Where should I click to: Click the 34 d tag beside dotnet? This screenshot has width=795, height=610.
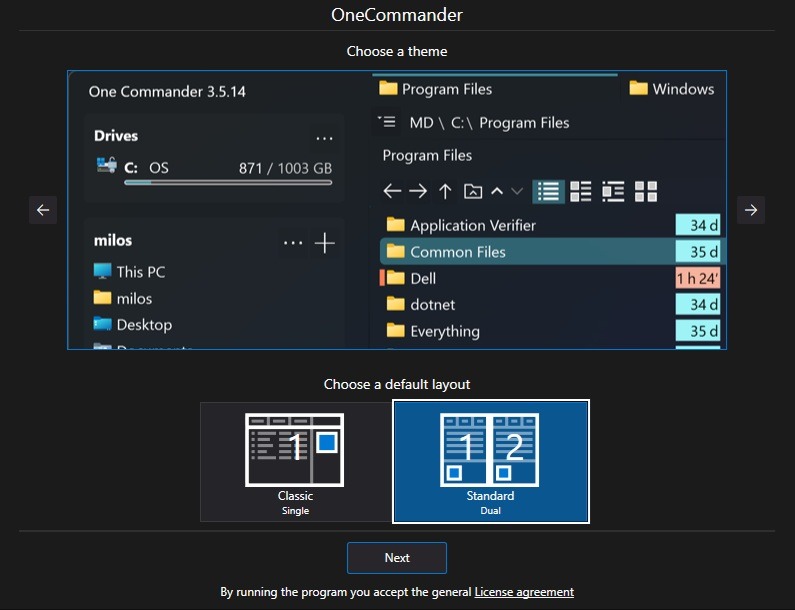[x=698, y=304]
